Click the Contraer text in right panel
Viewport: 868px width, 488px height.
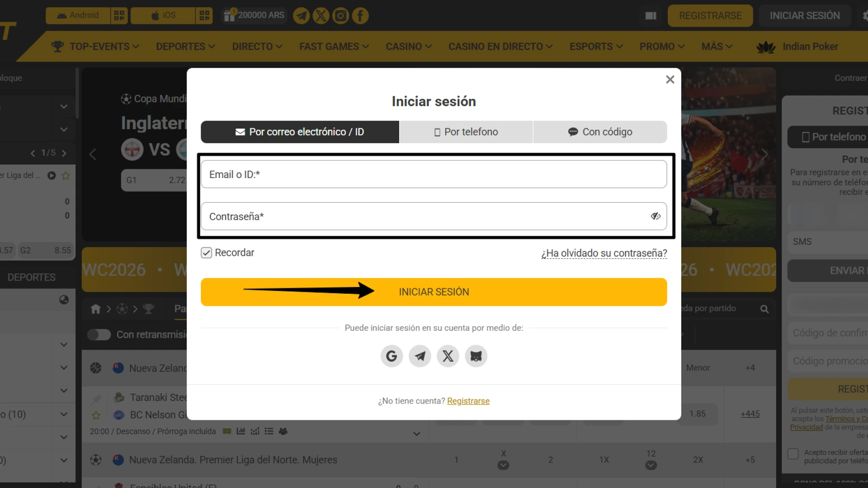coord(850,78)
